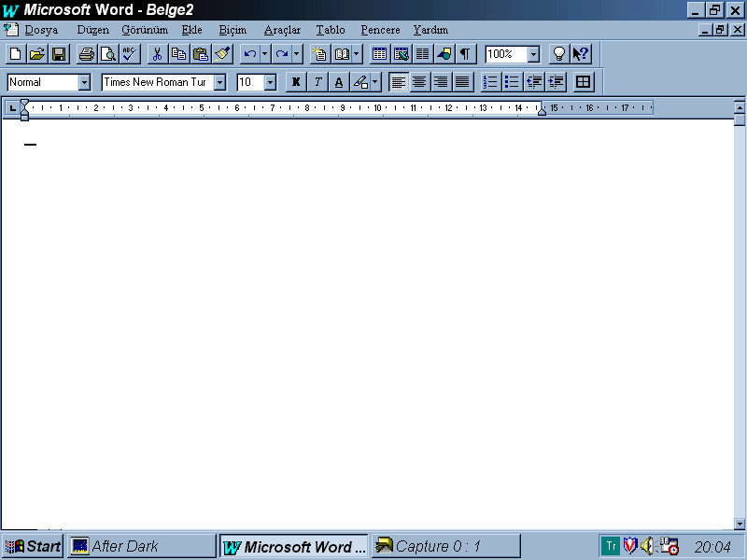Image resolution: width=747 pixels, height=560 pixels.
Task: Justify the paragraph text
Action: [462, 82]
